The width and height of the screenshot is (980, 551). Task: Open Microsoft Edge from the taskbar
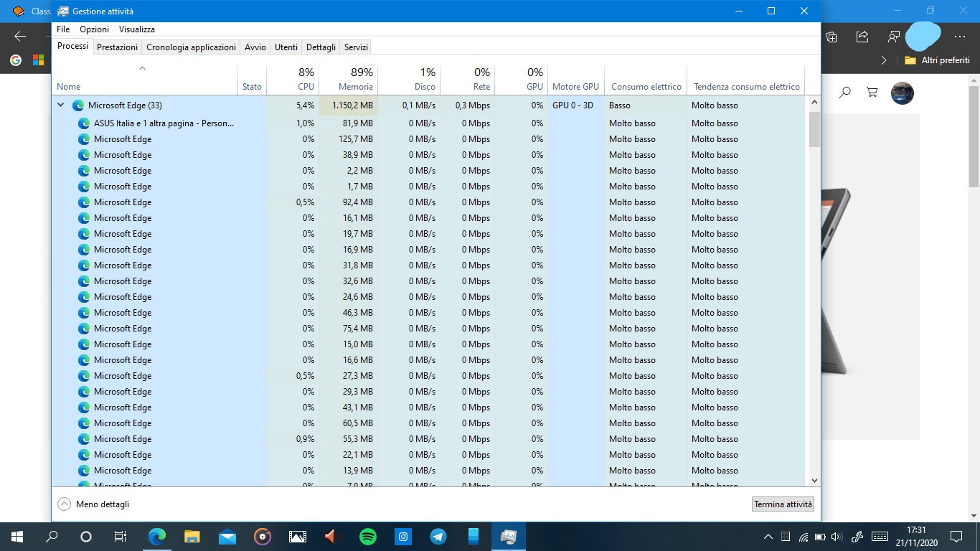click(x=156, y=536)
